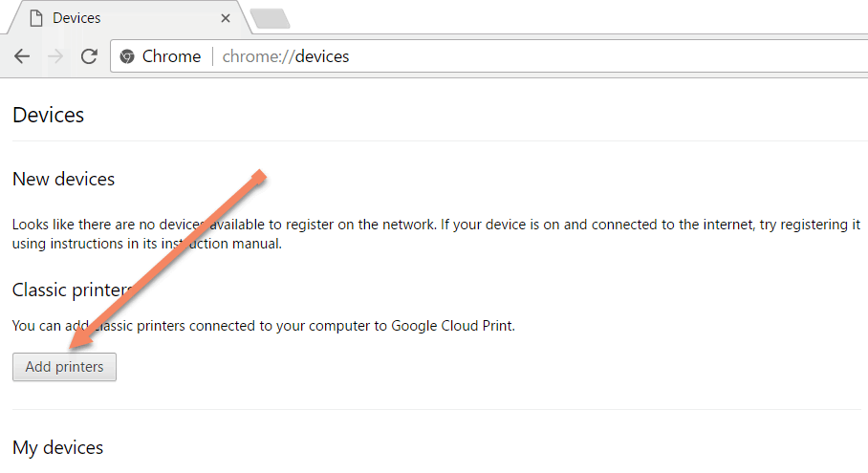Close the Devices tab
Viewport: 868px width, 473px height.
[x=226, y=18]
